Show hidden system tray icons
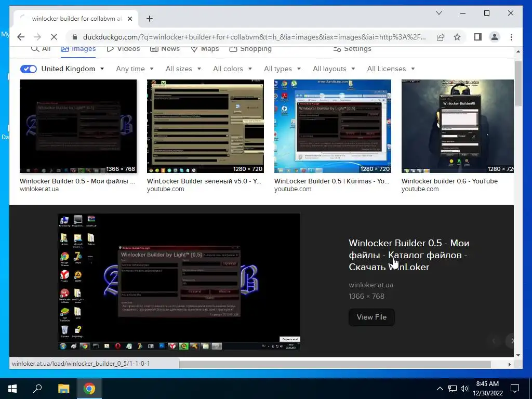532x399 pixels. click(440, 389)
